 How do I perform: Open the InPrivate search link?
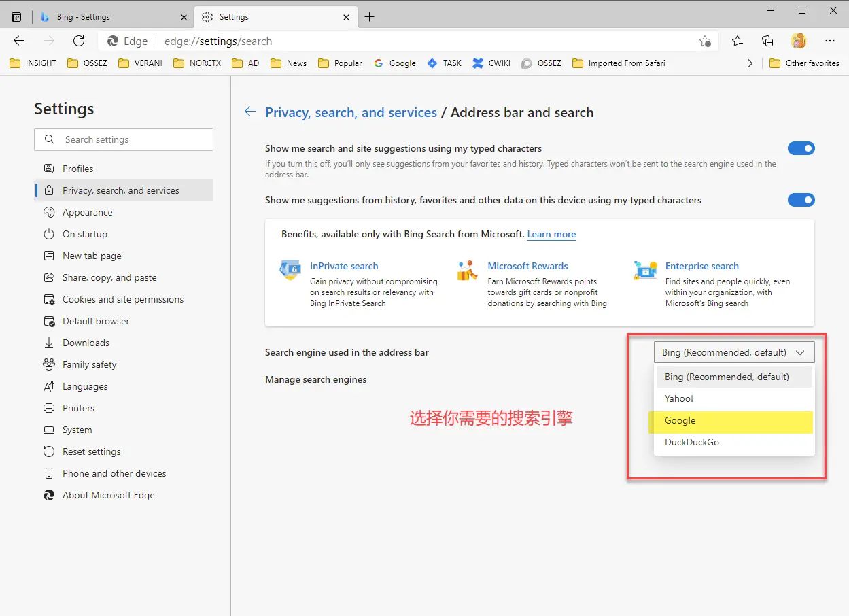pyautogui.click(x=344, y=266)
